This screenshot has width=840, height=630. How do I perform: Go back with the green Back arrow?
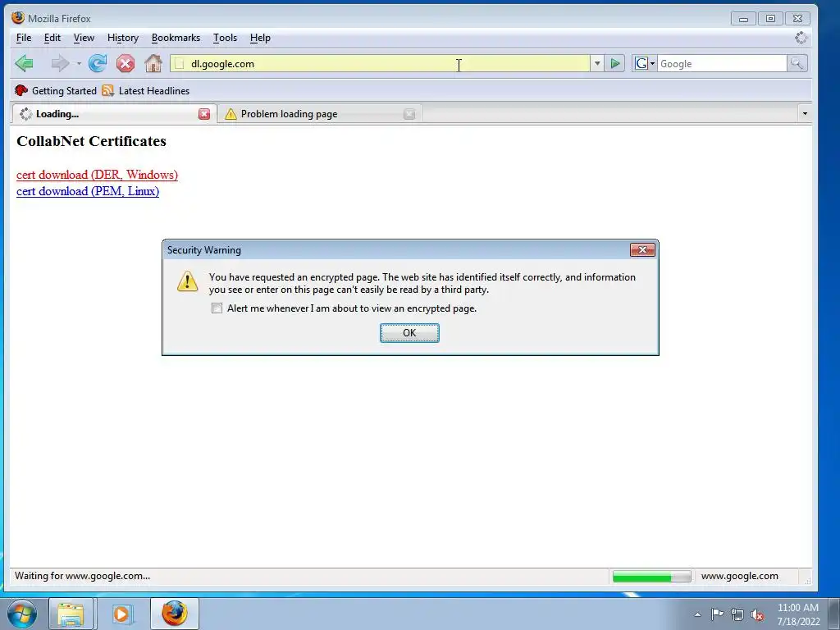coord(24,64)
